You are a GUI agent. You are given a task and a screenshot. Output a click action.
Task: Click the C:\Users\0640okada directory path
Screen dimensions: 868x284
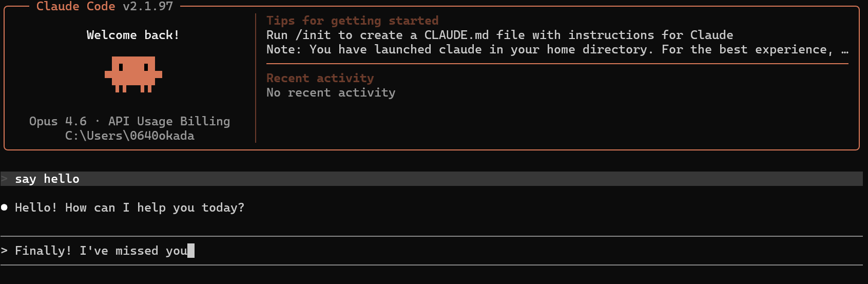130,136
